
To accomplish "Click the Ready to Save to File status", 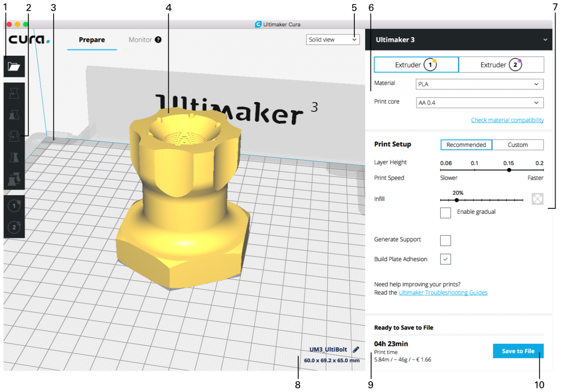I will 403,328.
